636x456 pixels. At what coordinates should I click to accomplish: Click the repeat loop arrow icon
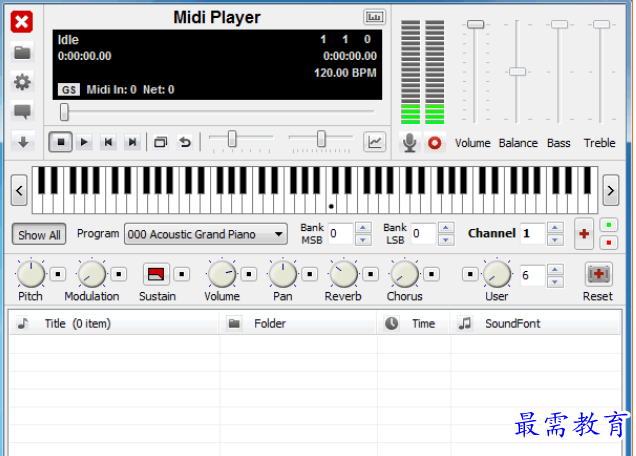point(185,142)
